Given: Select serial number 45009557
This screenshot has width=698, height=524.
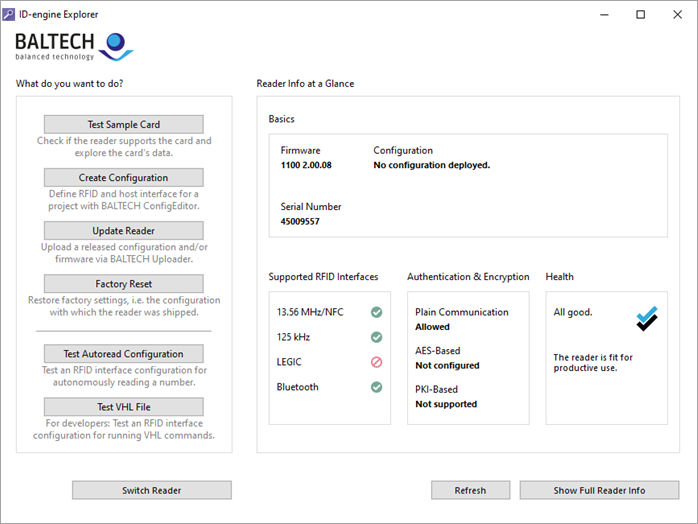Looking at the screenshot, I should [x=300, y=221].
